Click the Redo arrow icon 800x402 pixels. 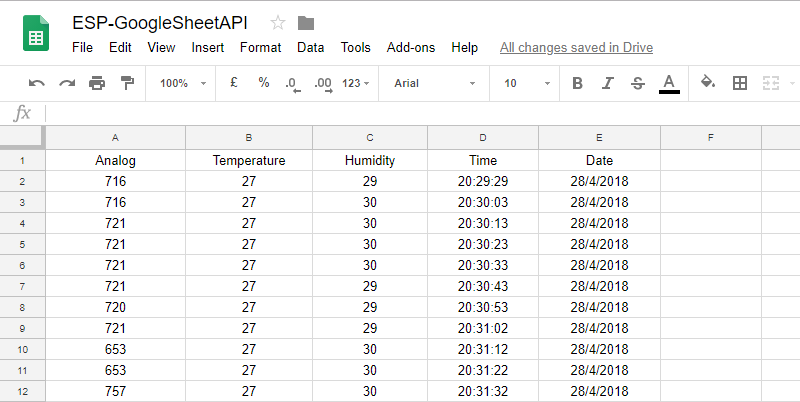(67, 83)
